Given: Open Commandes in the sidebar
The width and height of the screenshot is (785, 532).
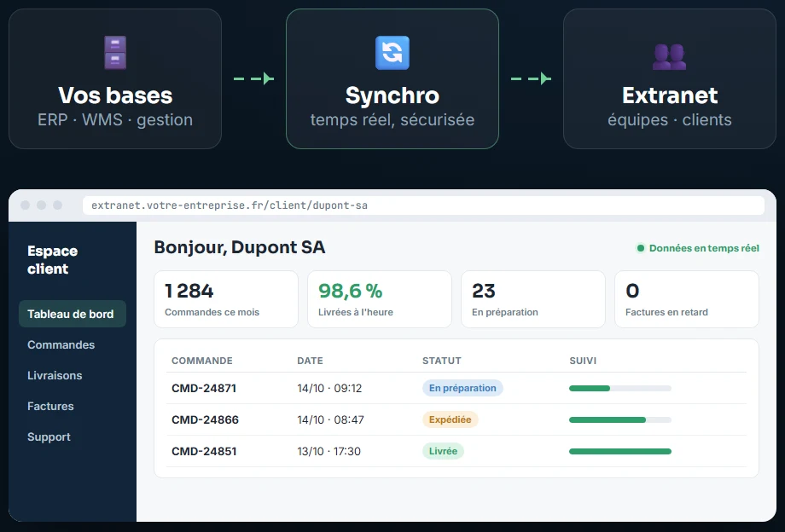Looking at the screenshot, I should (x=61, y=344).
